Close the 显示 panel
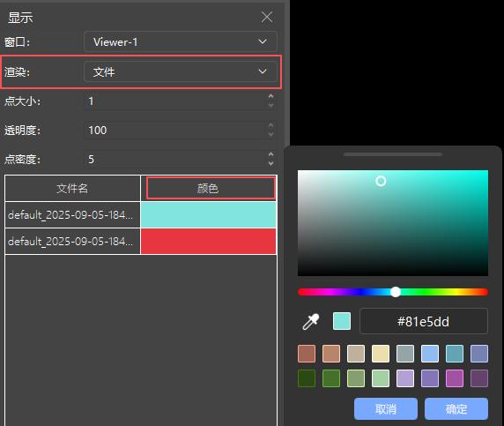 (267, 17)
